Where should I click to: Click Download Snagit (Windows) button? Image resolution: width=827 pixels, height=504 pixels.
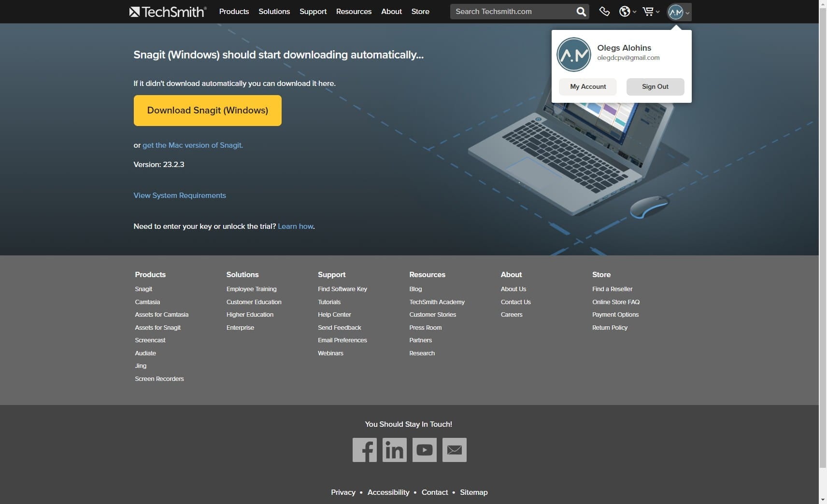(208, 111)
